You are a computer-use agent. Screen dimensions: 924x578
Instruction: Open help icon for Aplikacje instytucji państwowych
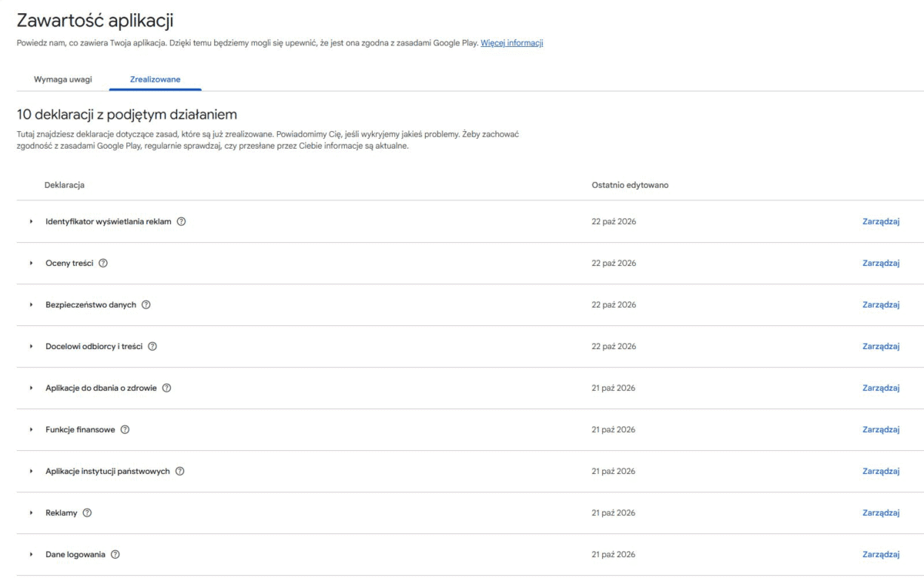180,471
